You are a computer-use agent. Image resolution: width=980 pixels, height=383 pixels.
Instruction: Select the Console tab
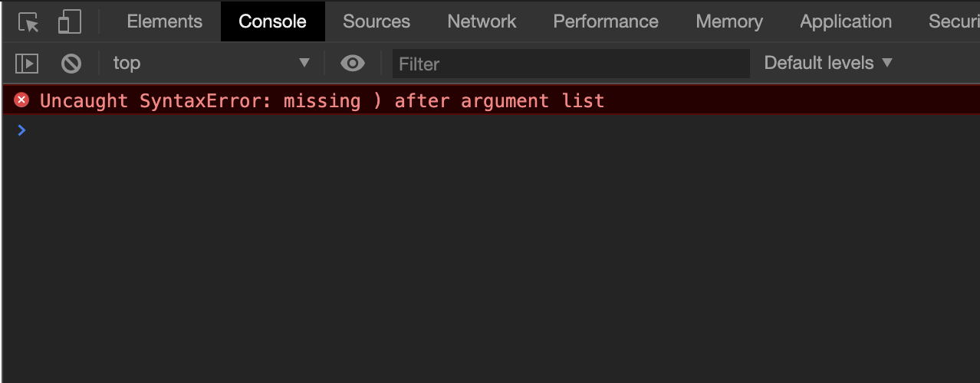click(x=272, y=21)
